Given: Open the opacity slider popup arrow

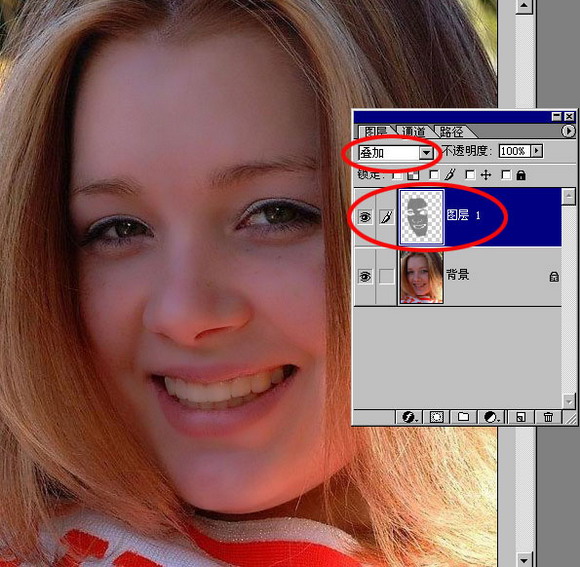Looking at the screenshot, I should coord(537,151).
